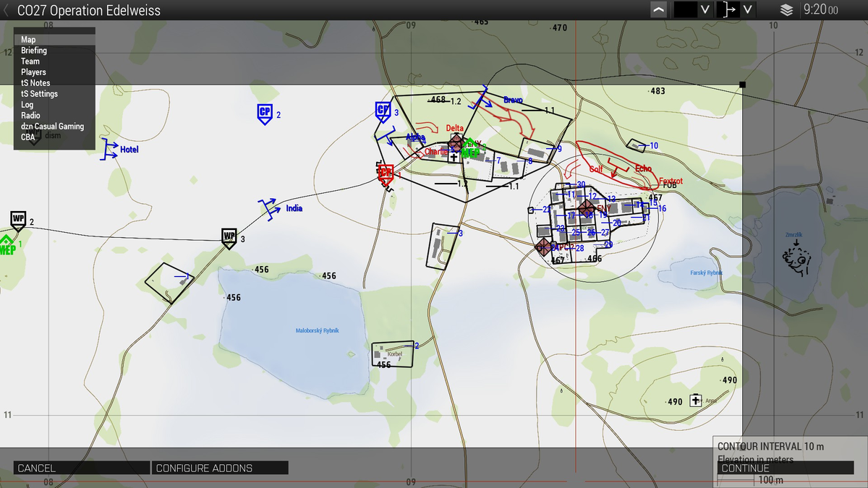Open the CBA entry in the menu
Screen dimensions: 868x488
click(54, 137)
